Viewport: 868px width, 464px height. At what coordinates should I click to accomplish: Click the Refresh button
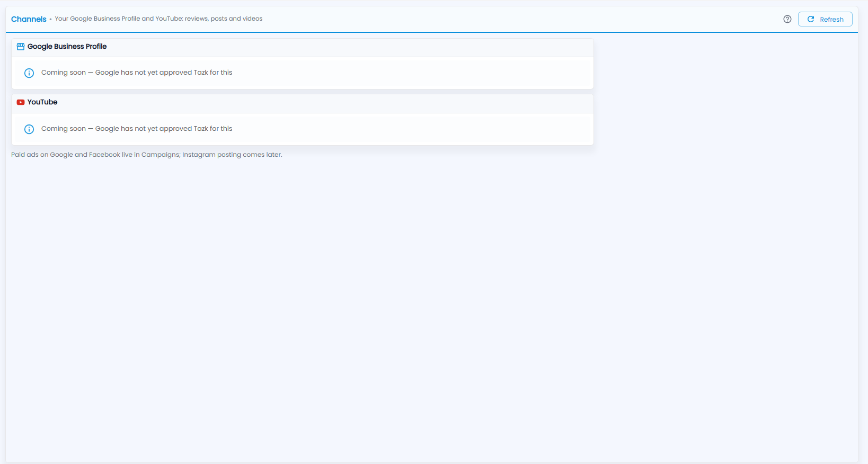click(x=825, y=19)
